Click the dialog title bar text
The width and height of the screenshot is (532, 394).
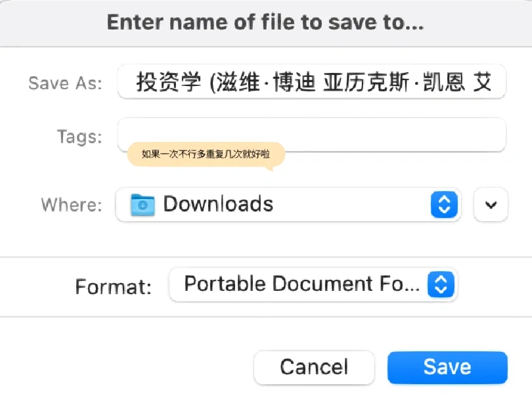(x=265, y=22)
